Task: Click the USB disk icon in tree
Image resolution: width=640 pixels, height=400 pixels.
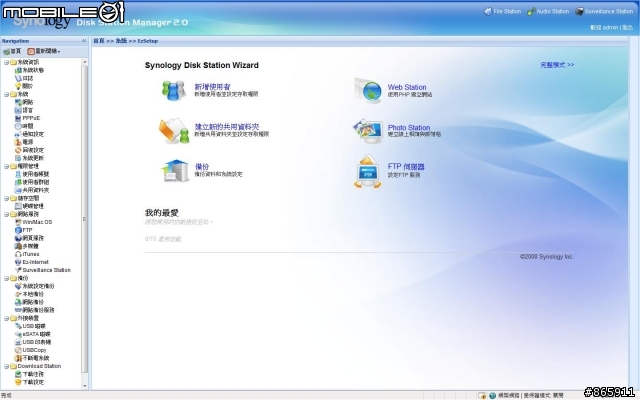Action: [18, 326]
